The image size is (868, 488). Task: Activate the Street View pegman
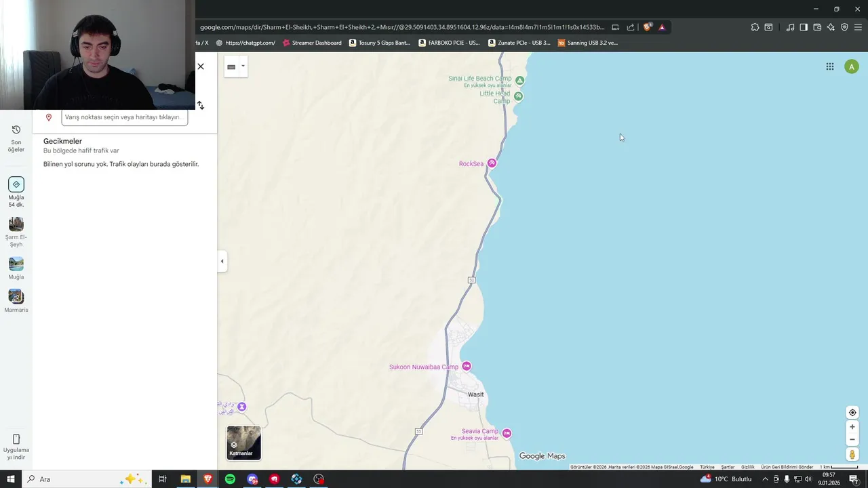click(852, 455)
